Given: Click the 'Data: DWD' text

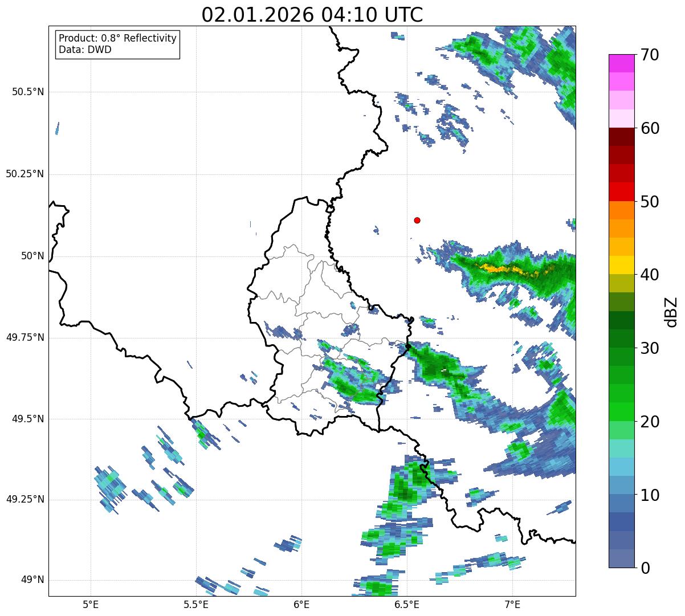Looking at the screenshot, I should tap(85, 50).
